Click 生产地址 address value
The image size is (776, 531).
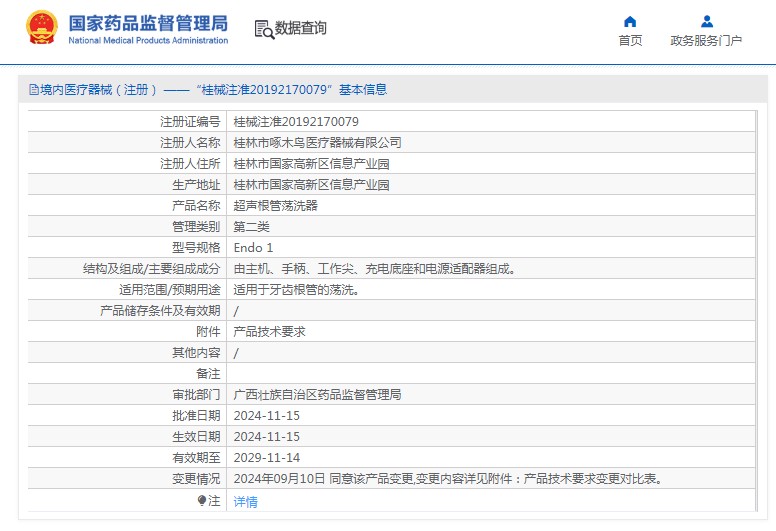coord(311,185)
